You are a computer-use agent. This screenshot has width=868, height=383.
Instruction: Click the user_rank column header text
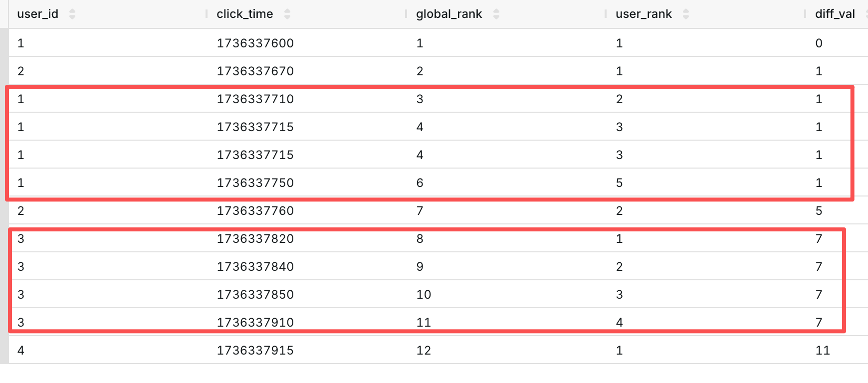644,14
